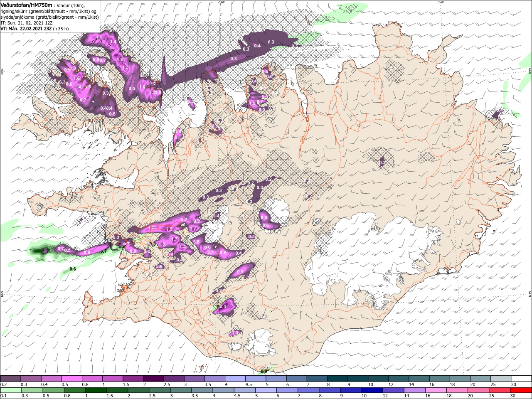
Task: Click darkest green lower scale swatch at 1
Action: (x=96, y=390)
